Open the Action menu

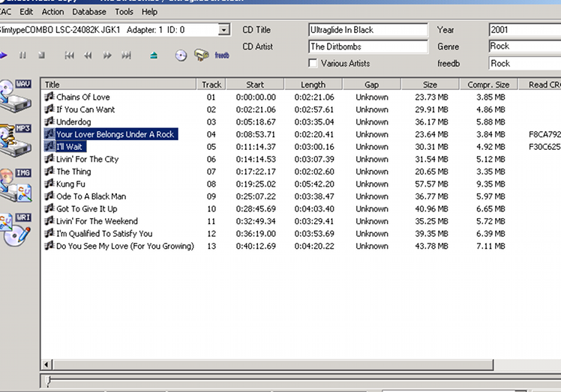click(x=52, y=12)
